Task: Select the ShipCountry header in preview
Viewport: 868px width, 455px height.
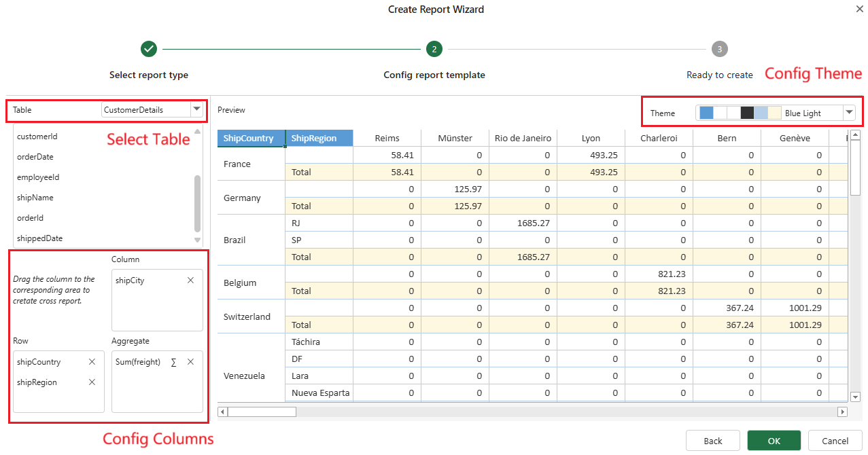Action: 249,139
